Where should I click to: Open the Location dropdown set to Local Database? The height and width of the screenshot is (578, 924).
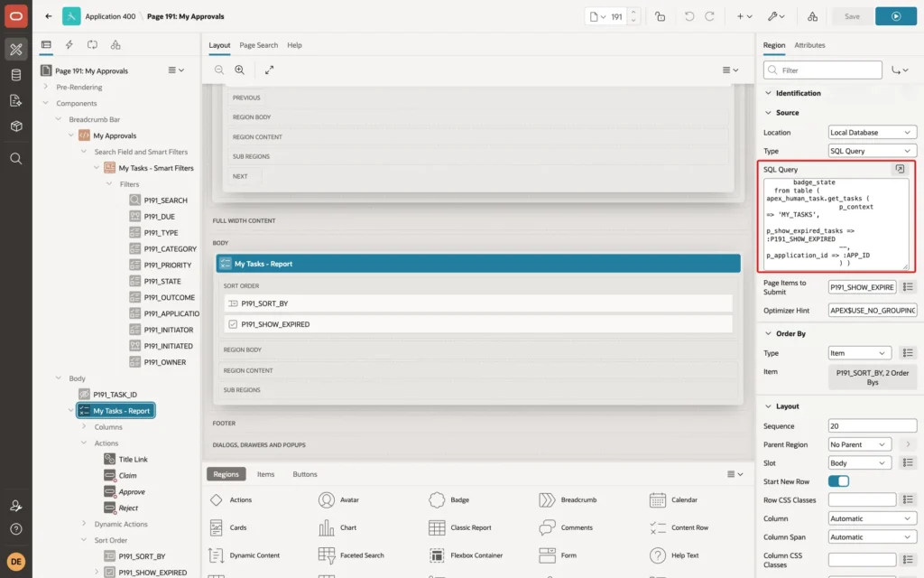872,133
